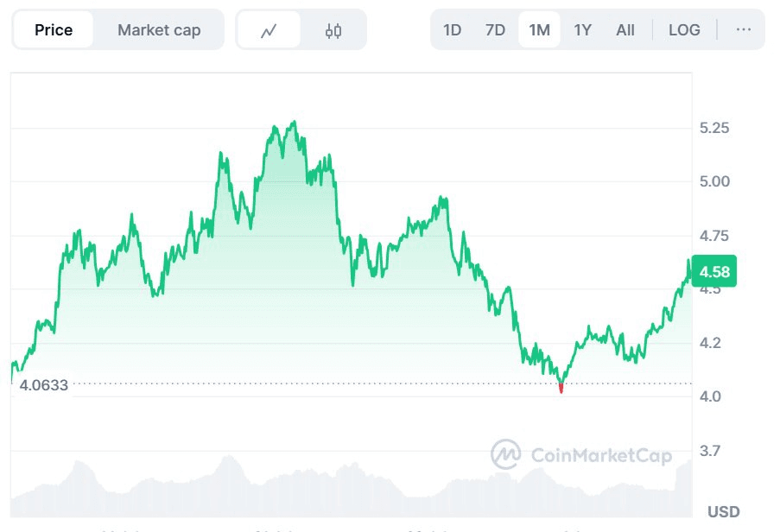The height and width of the screenshot is (532, 780).
Task: Click the 4.0633 opening price label
Action: 43,385
